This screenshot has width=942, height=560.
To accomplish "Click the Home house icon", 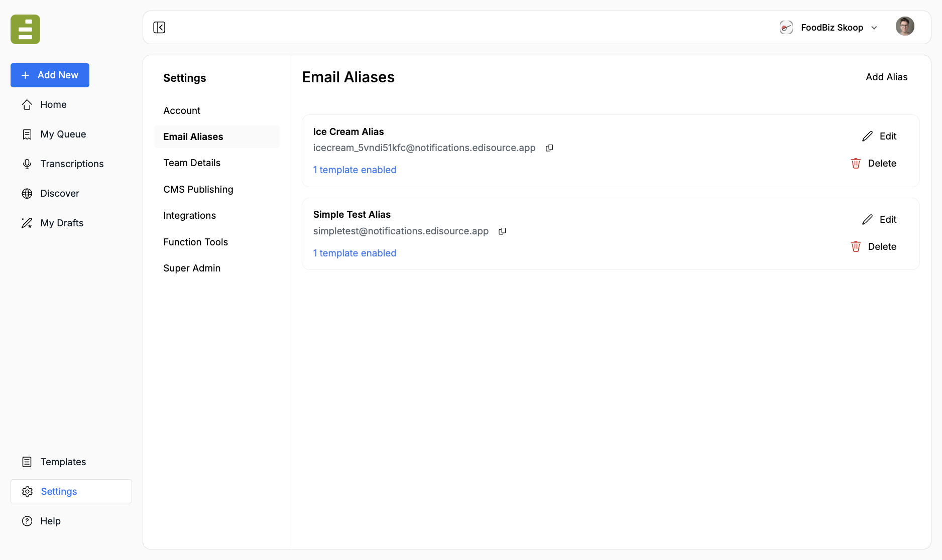I will point(27,105).
